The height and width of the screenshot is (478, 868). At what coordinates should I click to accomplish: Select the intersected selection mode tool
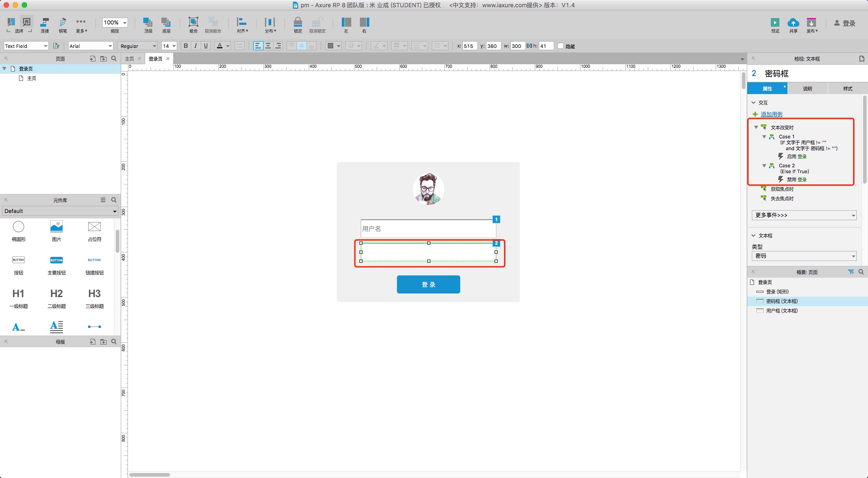click(x=11, y=22)
